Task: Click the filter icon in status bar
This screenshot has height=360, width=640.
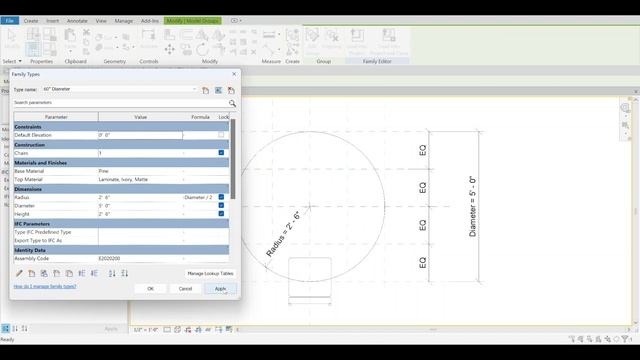Action: click(x=624, y=339)
